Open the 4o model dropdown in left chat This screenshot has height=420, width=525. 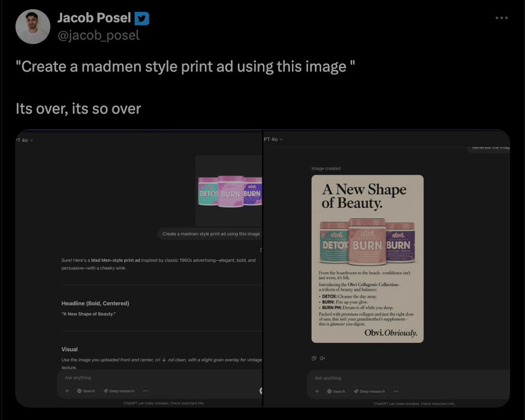click(x=25, y=140)
